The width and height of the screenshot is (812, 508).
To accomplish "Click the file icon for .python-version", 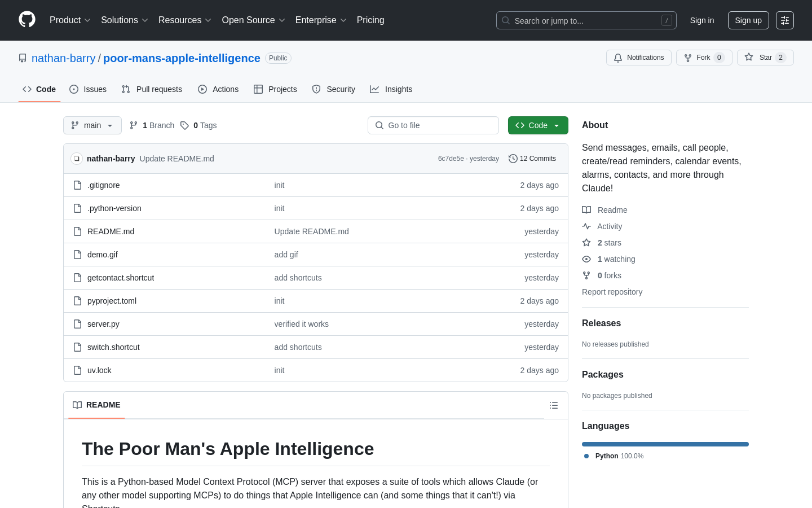I will (x=78, y=208).
